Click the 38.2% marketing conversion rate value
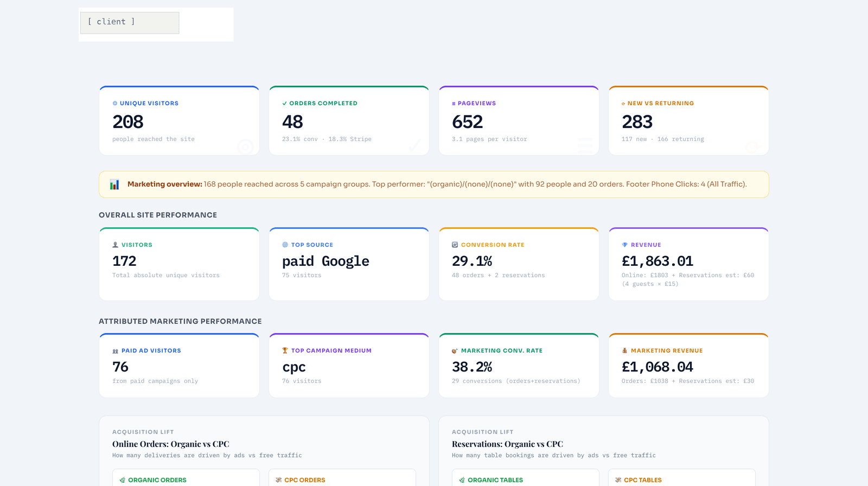The width and height of the screenshot is (868, 486). point(472,367)
